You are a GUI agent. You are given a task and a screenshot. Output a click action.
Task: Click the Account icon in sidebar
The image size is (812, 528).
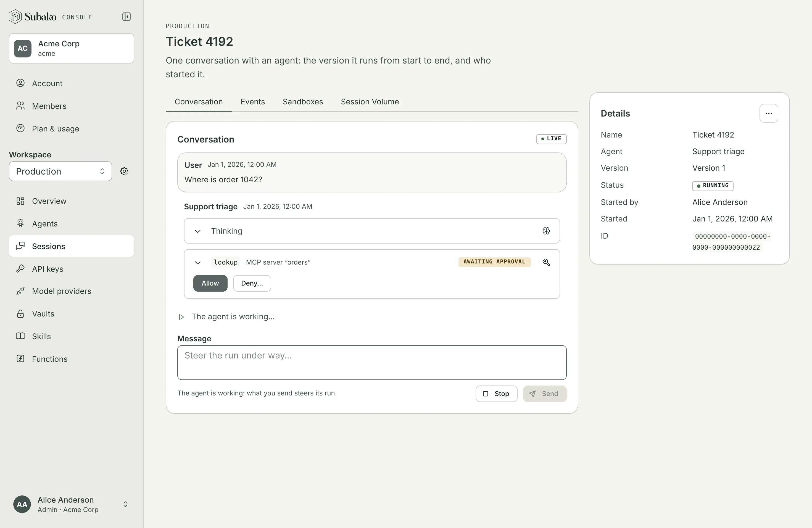tap(20, 83)
